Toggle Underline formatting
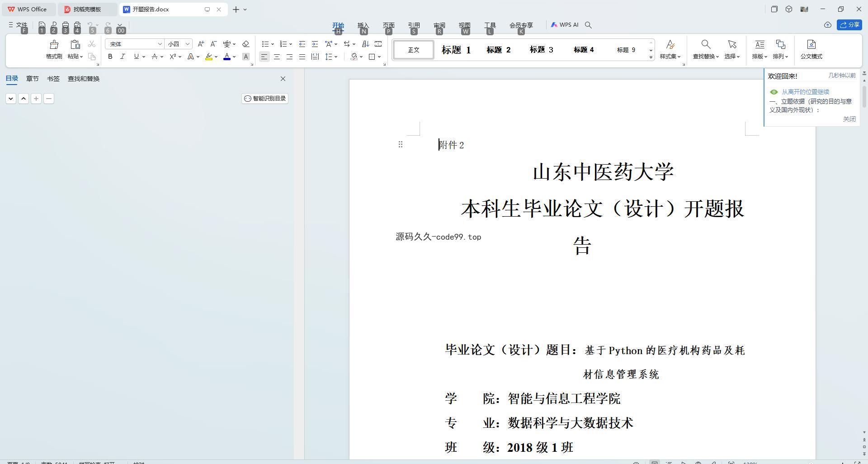 (136, 57)
